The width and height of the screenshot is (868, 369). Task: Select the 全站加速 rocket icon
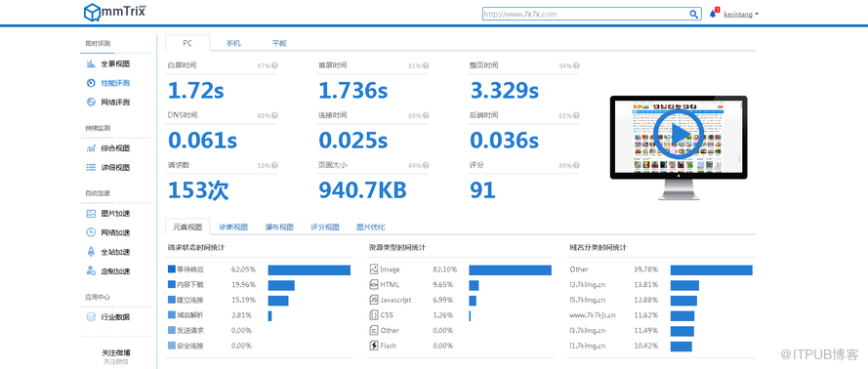tap(91, 252)
